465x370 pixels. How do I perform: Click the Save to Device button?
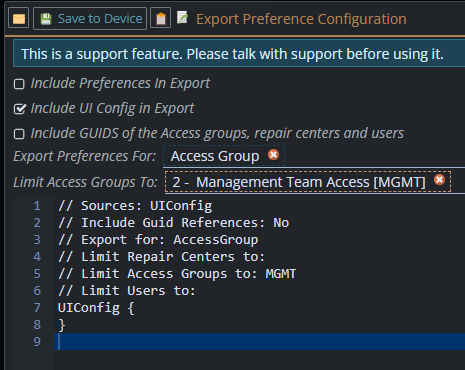[x=90, y=19]
